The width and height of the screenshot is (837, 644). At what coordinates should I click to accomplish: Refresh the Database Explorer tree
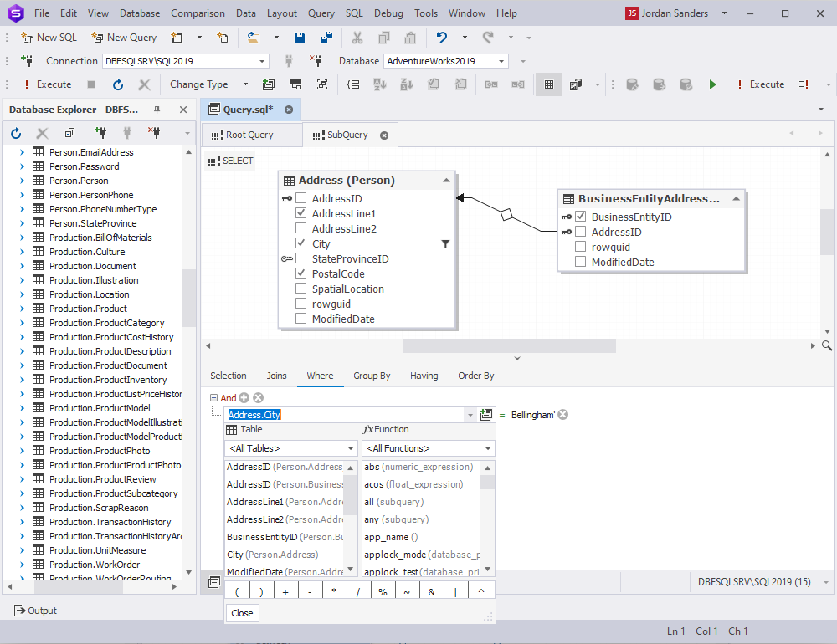coord(16,133)
